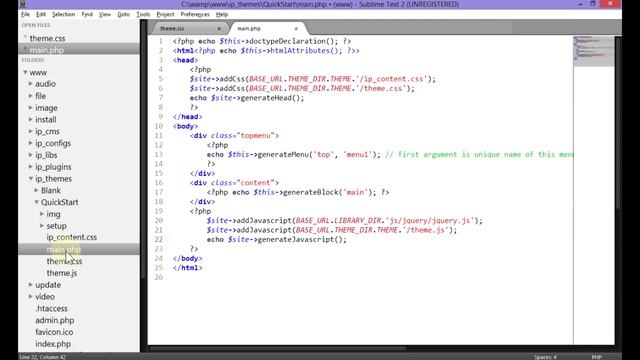
Task: Open the File menu
Action: coord(25,14)
